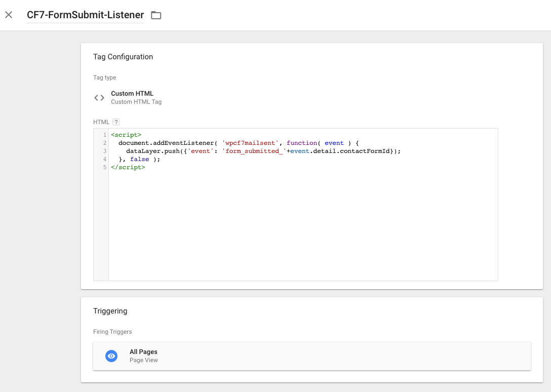Click the Custom HTML Tag subtitle text
551x392 pixels.
[136, 102]
